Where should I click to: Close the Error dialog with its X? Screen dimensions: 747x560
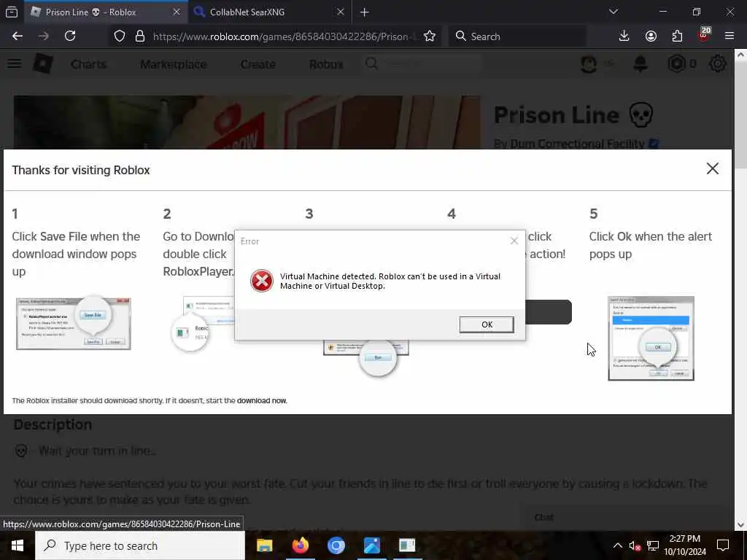514,241
